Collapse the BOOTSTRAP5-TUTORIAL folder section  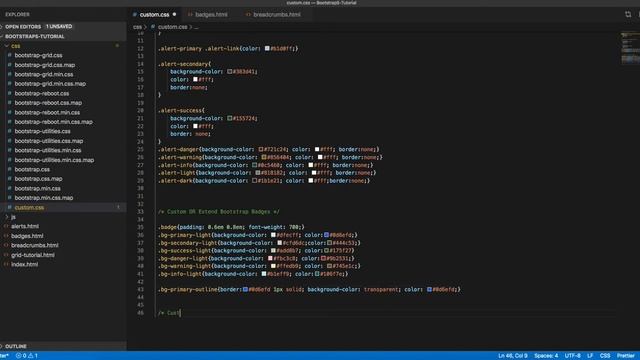pos(63,36)
